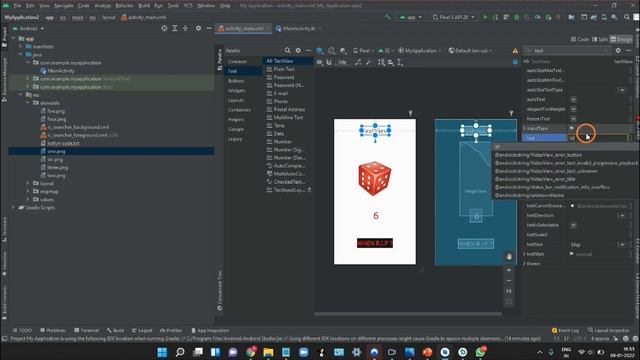This screenshot has width=640, height=360.
Task: Search the Palette with magnifier icon
Action: coord(287,50)
